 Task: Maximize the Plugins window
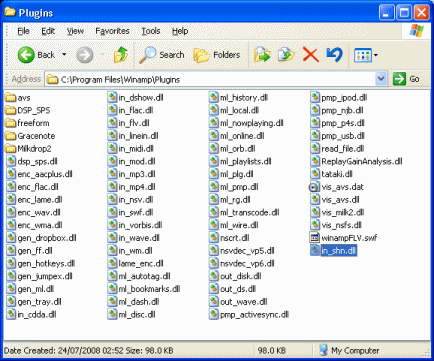(x=404, y=13)
